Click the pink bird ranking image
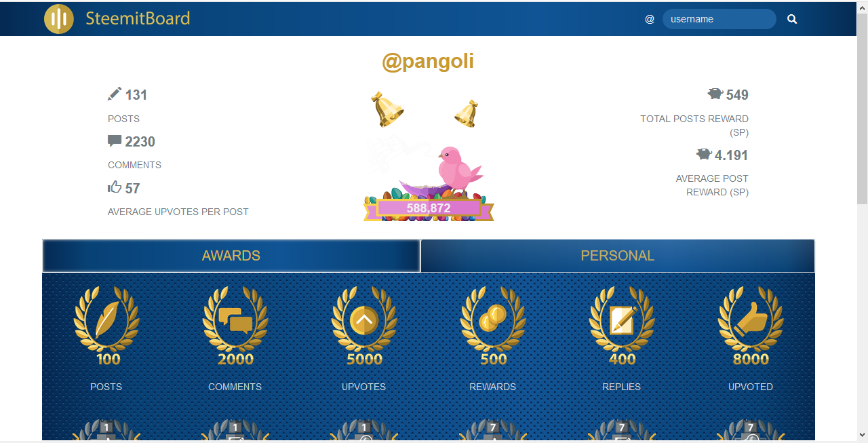Viewport: 868px width, 443px height. tap(459, 168)
